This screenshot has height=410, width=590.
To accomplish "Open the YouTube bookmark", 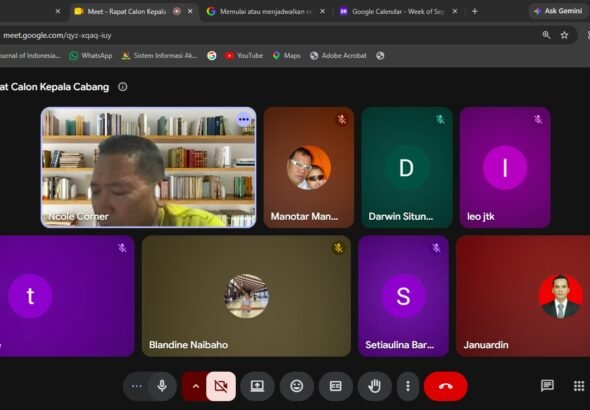I will click(x=244, y=56).
